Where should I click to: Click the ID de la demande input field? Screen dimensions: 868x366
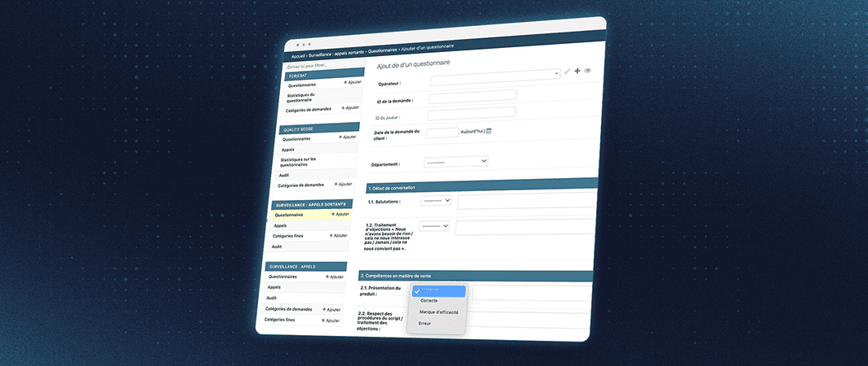[472, 95]
